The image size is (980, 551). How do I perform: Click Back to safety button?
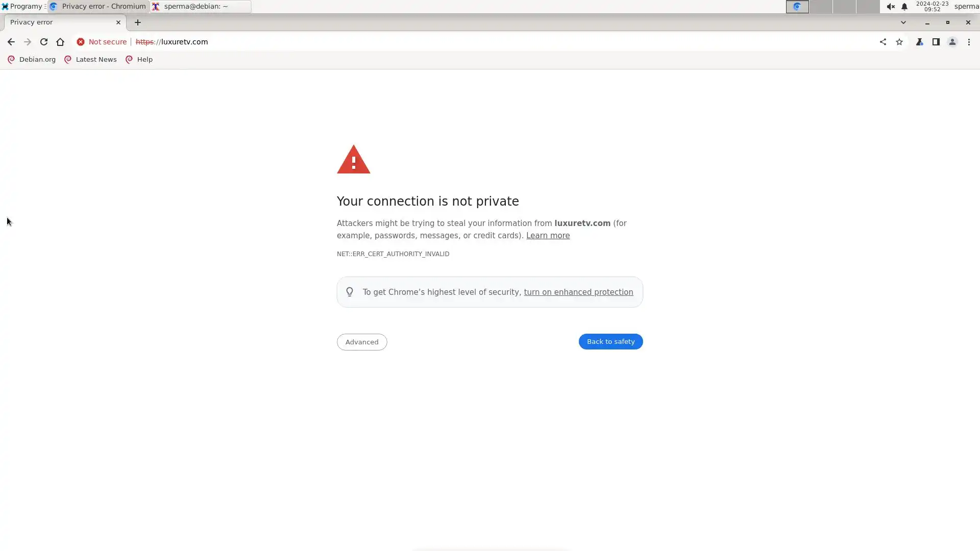(x=610, y=341)
